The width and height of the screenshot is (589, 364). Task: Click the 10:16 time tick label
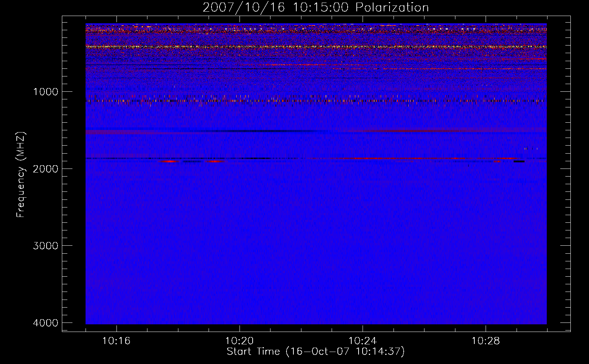[x=116, y=341]
